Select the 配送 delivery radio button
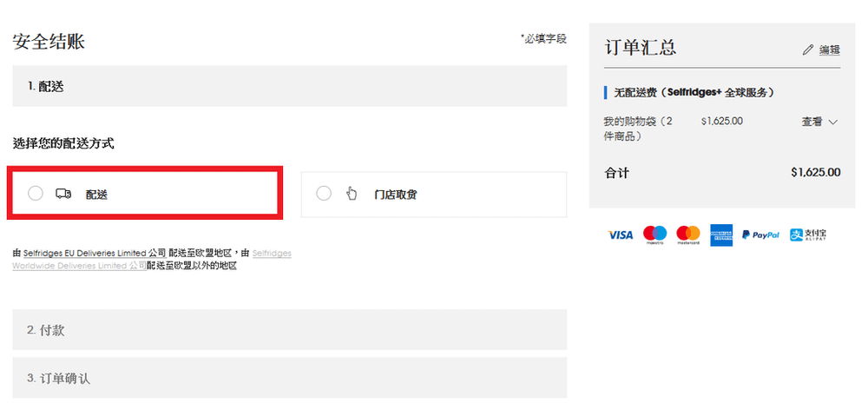Screen dimensions: 868x410 [36, 194]
